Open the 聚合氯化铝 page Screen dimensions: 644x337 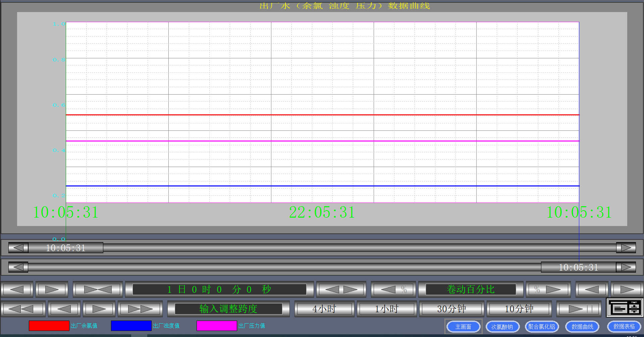542,327
